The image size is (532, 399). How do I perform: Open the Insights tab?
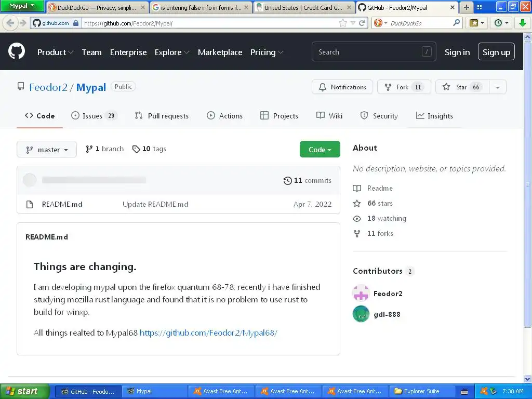[x=434, y=116]
